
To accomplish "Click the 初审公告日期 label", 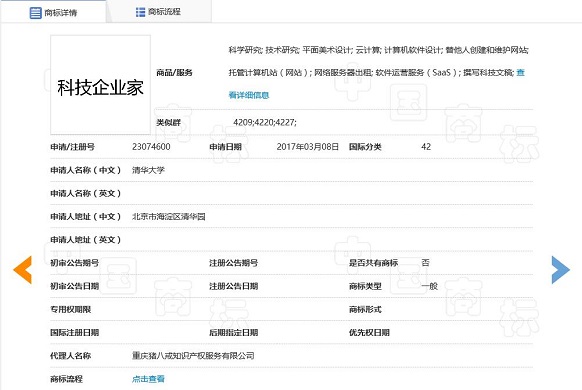I will coord(75,286).
